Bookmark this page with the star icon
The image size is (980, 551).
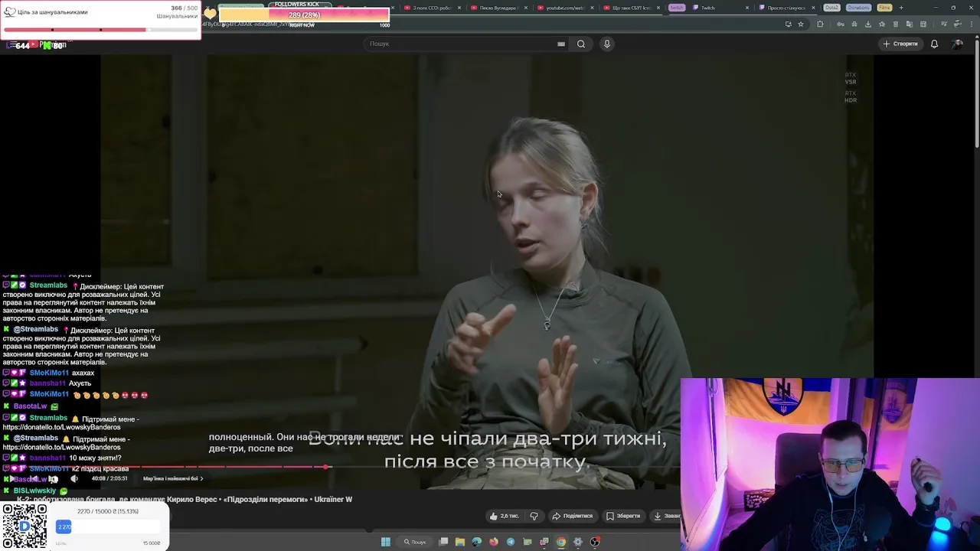(801, 24)
